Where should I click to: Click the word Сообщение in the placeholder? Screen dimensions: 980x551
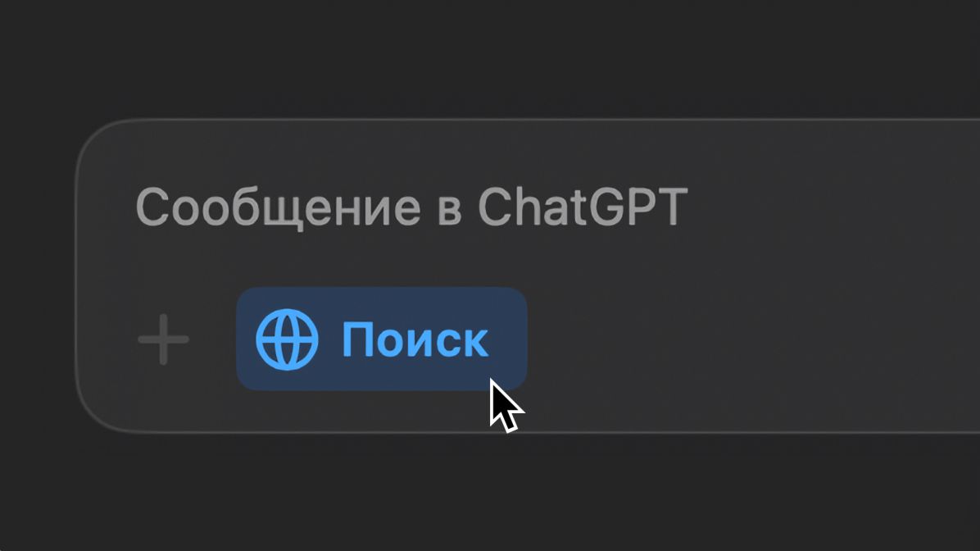[278, 207]
